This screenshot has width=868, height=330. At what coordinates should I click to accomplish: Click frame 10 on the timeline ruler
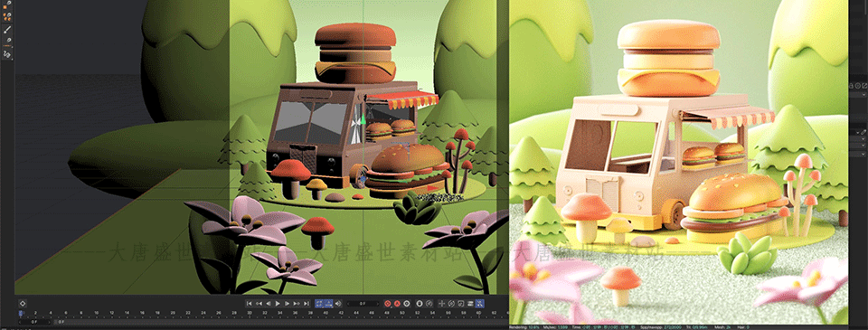point(97,314)
